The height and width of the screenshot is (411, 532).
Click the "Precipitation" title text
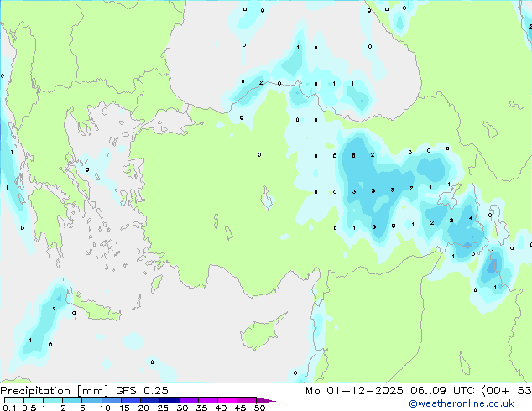[35, 391]
